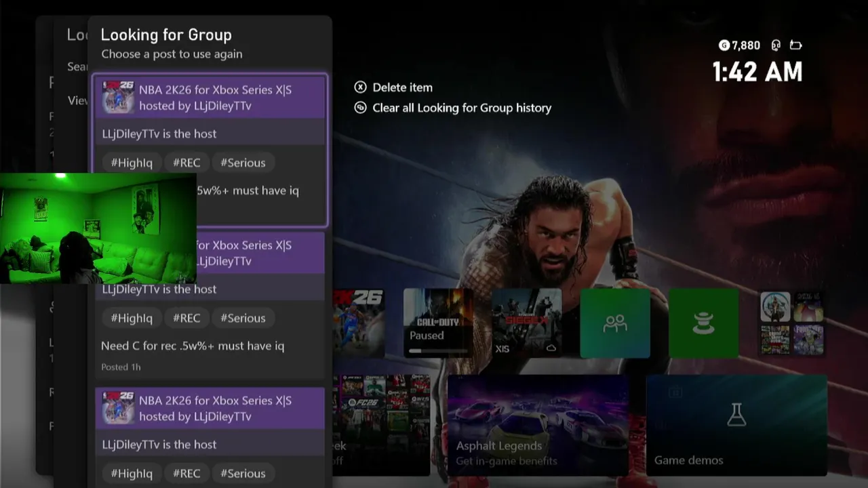Image resolution: width=868 pixels, height=488 pixels.
Task: Open the highlighted NBA 2K26 post header
Action: (x=210, y=98)
